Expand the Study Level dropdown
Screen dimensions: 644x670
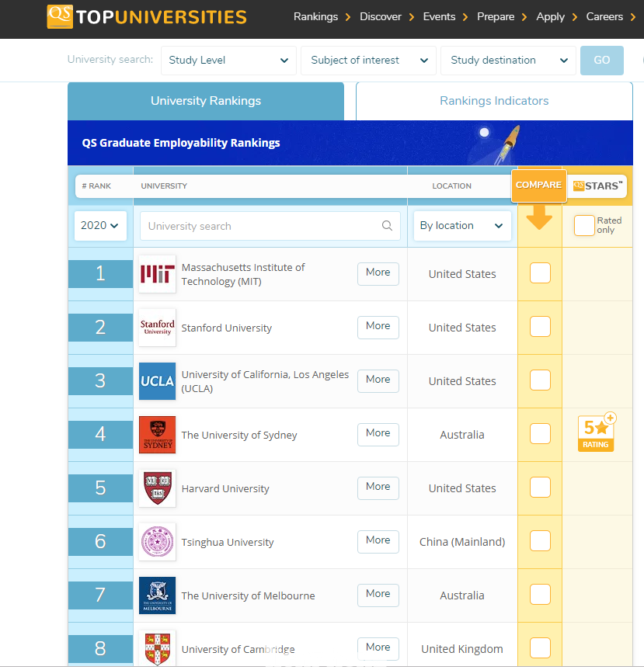click(x=228, y=61)
